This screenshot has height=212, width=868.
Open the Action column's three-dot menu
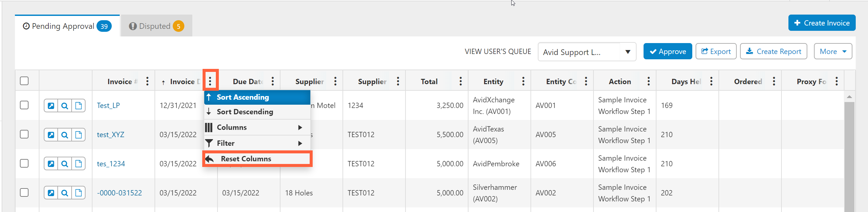pos(649,81)
